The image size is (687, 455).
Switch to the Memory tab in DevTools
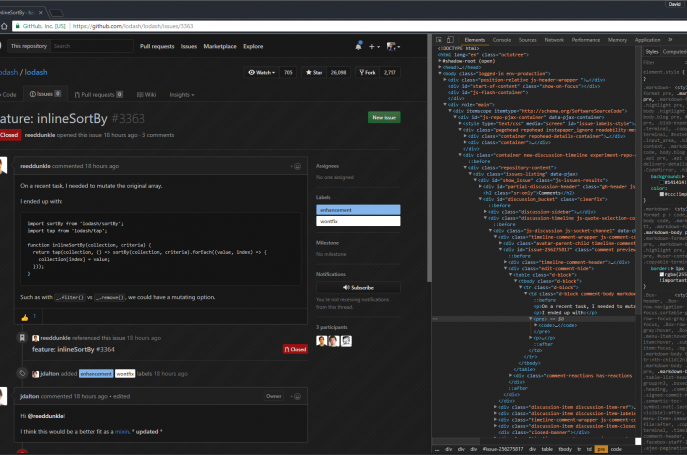(617, 40)
